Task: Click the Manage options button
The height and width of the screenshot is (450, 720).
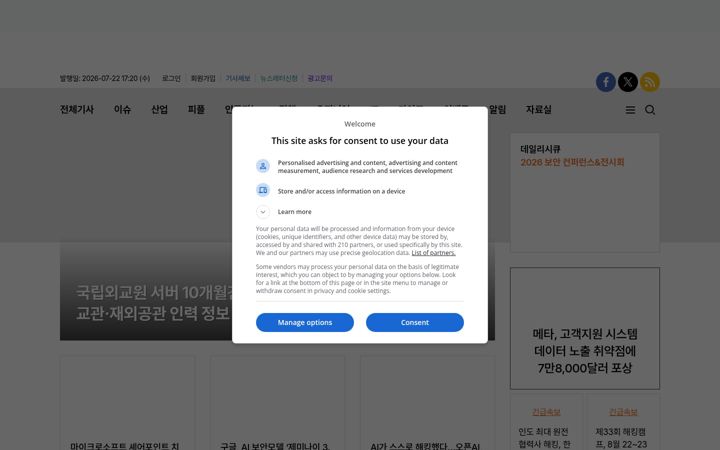Action: coord(305,322)
